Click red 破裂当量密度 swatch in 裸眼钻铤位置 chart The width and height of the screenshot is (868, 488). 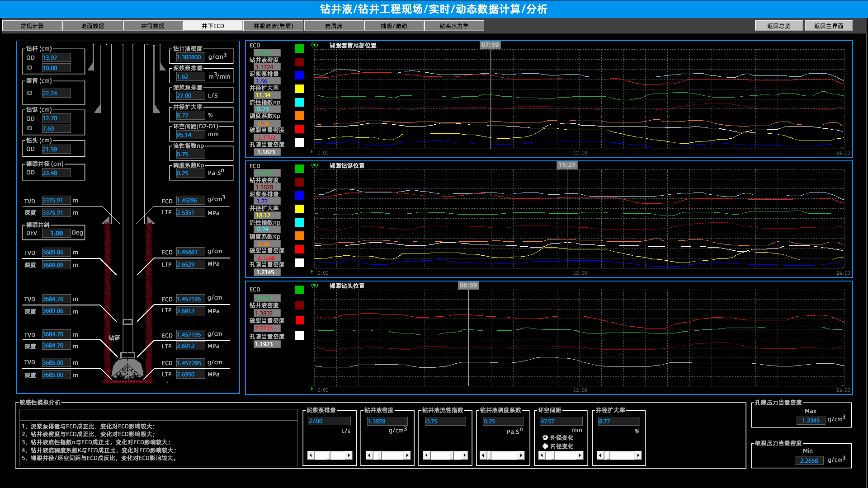pos(299,249)
